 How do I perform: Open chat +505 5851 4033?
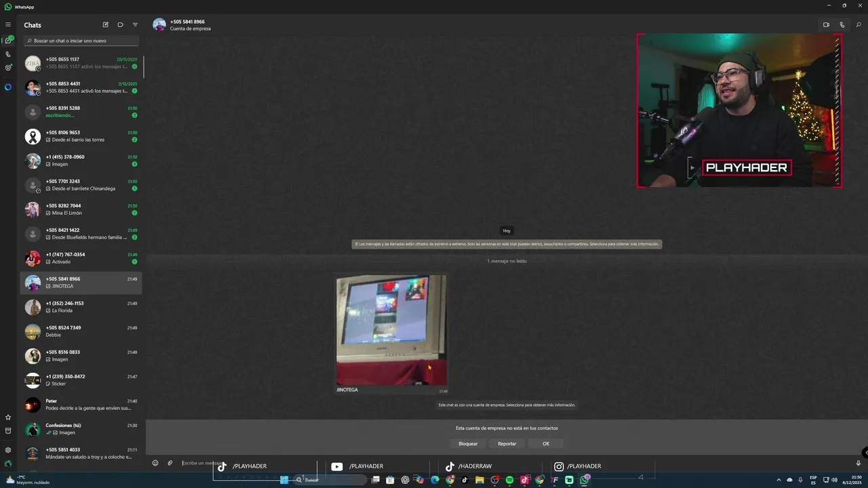click(81, 453)
